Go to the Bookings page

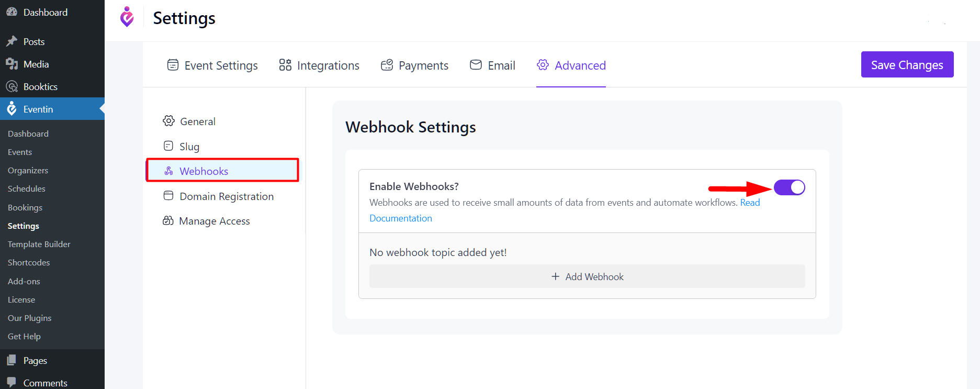click(25, 207)
